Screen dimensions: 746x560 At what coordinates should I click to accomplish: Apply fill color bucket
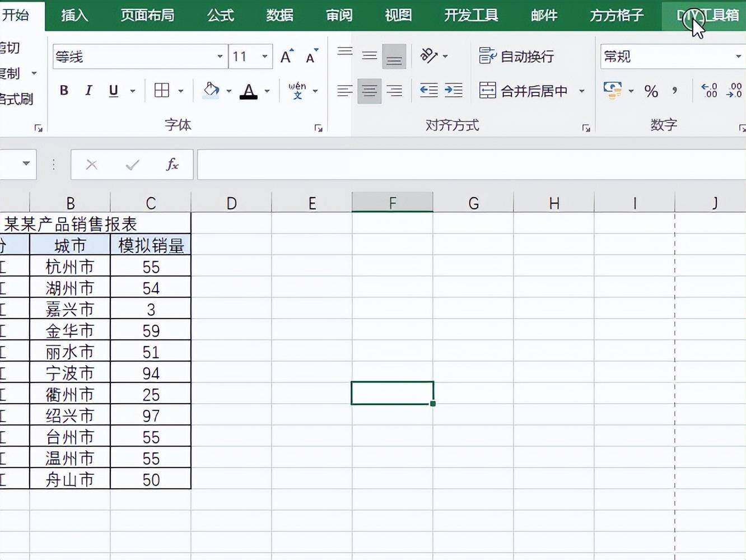[211, 90]
